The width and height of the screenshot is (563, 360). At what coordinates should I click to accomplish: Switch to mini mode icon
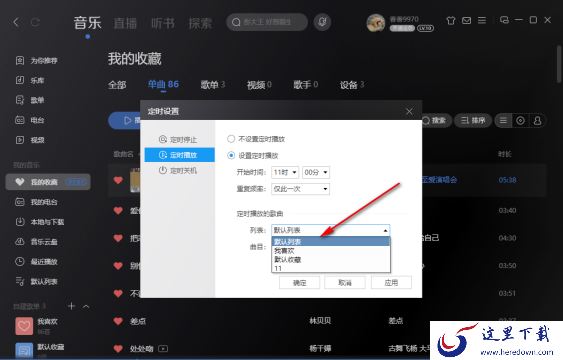[504, 20]
